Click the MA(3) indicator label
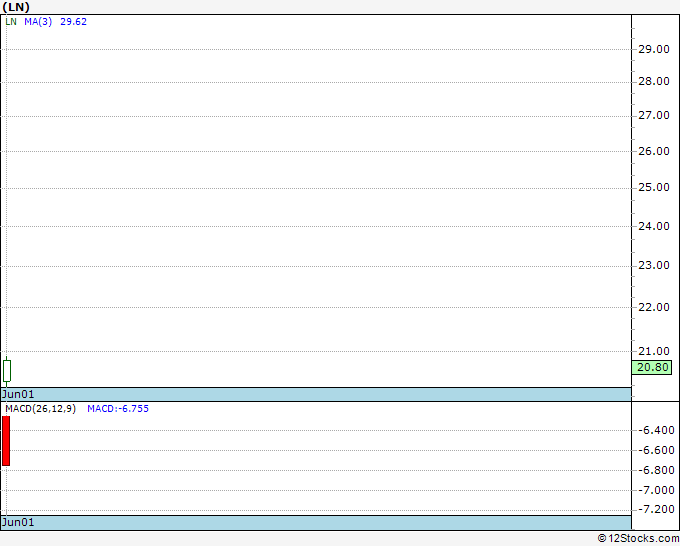The width and height of the screenshot is (680, 546). coord(38,22)
